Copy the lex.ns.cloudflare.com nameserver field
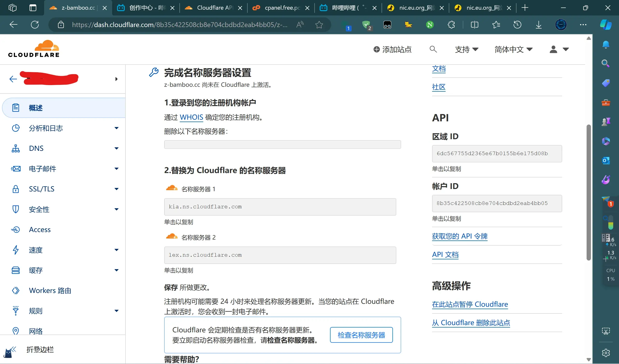The width and height of the screenshot is (619, 364). pyautogui.click(x=280, y=255)
